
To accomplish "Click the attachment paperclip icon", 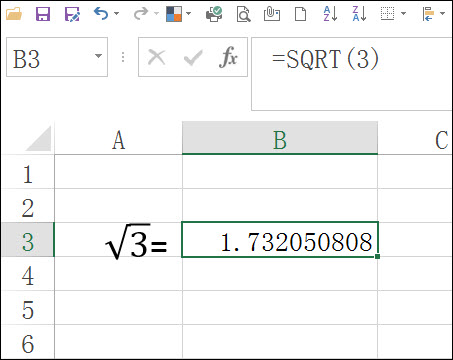I will click(272, 14).
